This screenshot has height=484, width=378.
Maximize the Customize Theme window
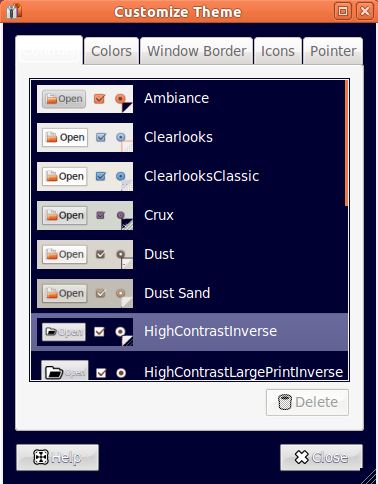[x=343, y=11]
